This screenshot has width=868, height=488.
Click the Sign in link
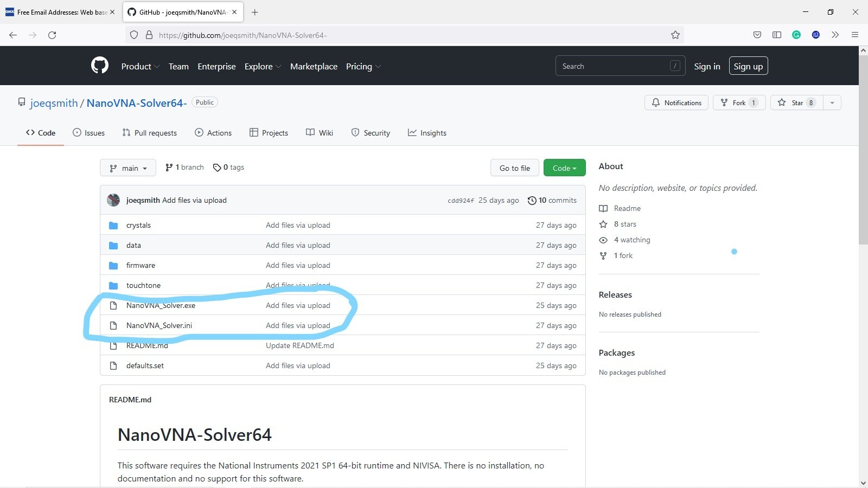coord(707,66)
